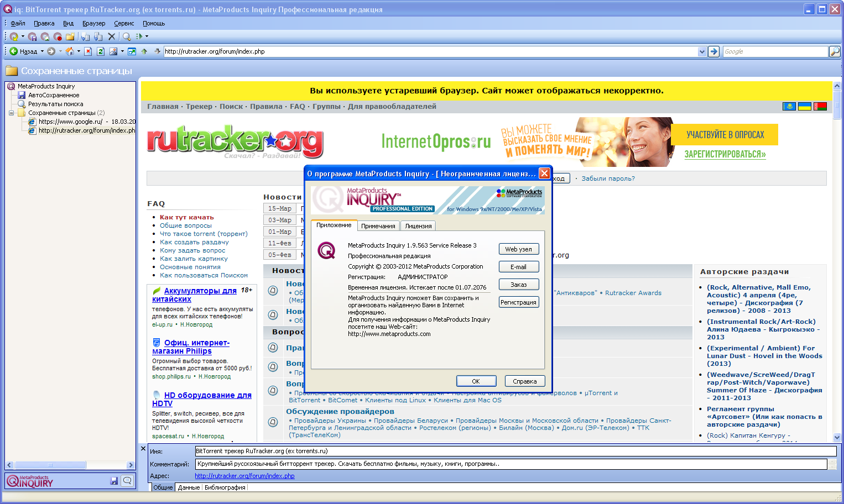
Task: Switch to the Примечания tab in About dialog
Action: (378, 226)
